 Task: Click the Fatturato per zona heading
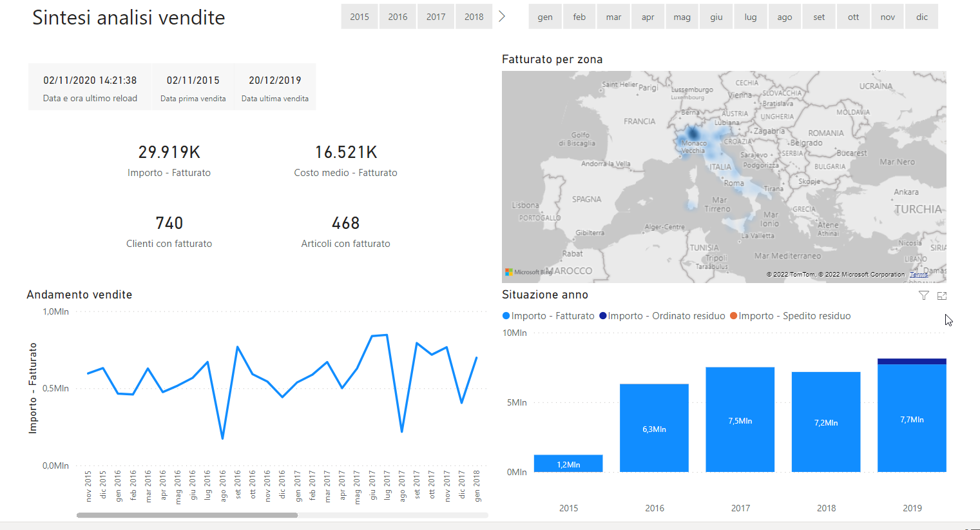coord(552,59)
